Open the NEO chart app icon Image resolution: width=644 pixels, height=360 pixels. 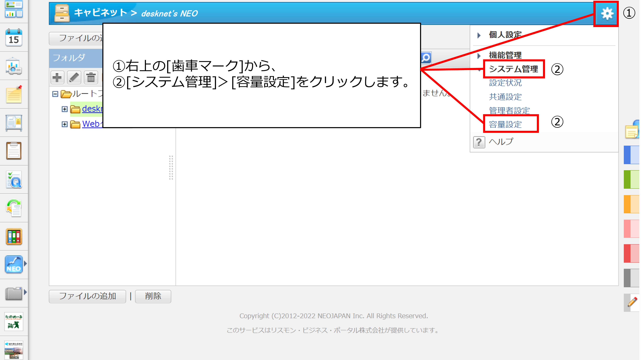coord(14,264)
